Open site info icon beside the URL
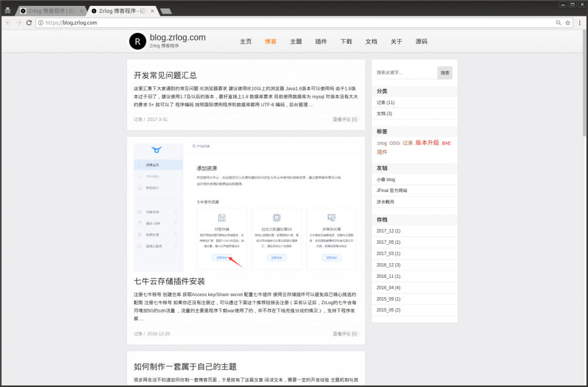Screen dimensions: 588x387 coord(41,23)
